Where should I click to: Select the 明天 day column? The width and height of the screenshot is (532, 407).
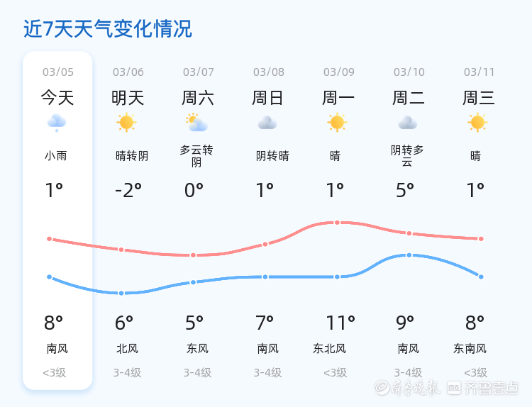tap(128, 98)
